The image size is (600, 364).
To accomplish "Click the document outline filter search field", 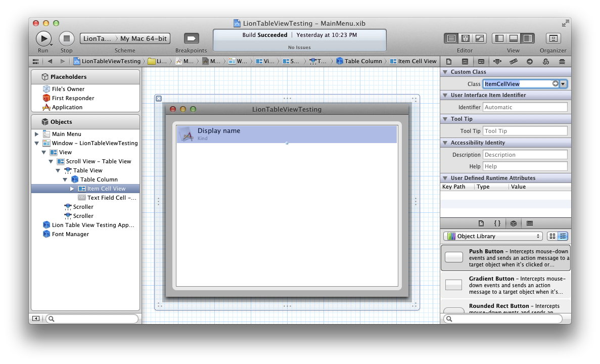I will 92,319.
